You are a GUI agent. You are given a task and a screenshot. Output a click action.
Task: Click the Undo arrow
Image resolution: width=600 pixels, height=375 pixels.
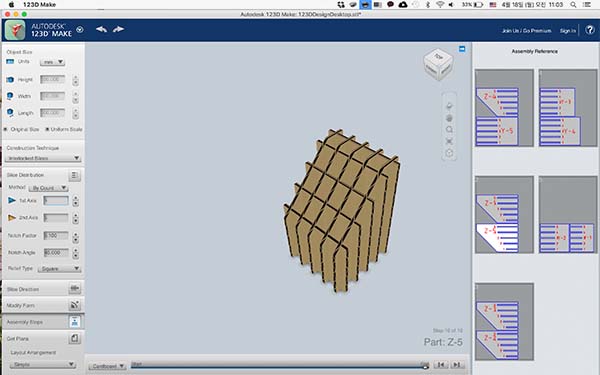click(x=101, y=29)
